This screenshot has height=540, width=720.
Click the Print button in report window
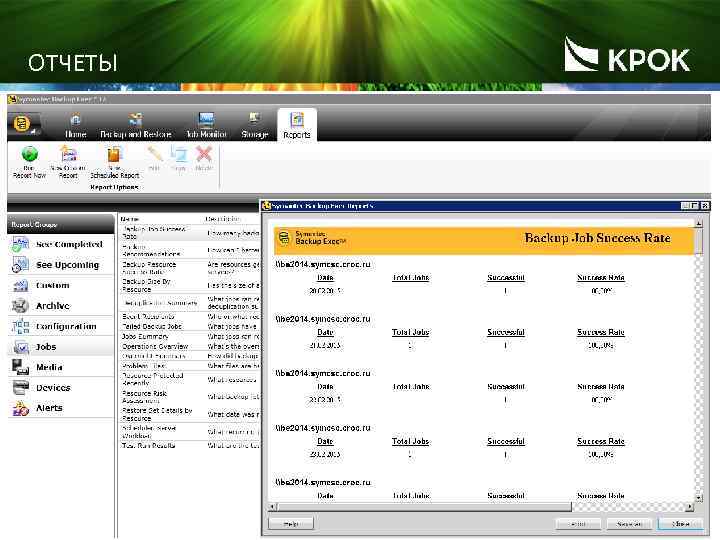pos(578,523)
